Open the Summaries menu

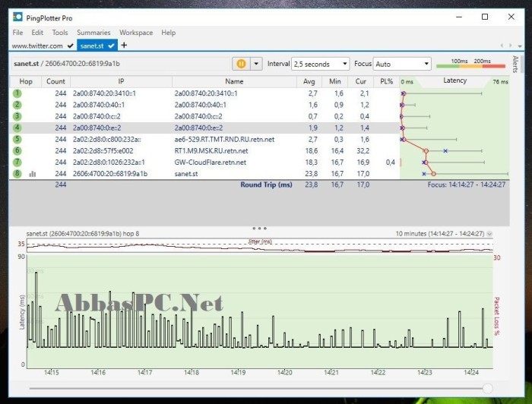93,33
